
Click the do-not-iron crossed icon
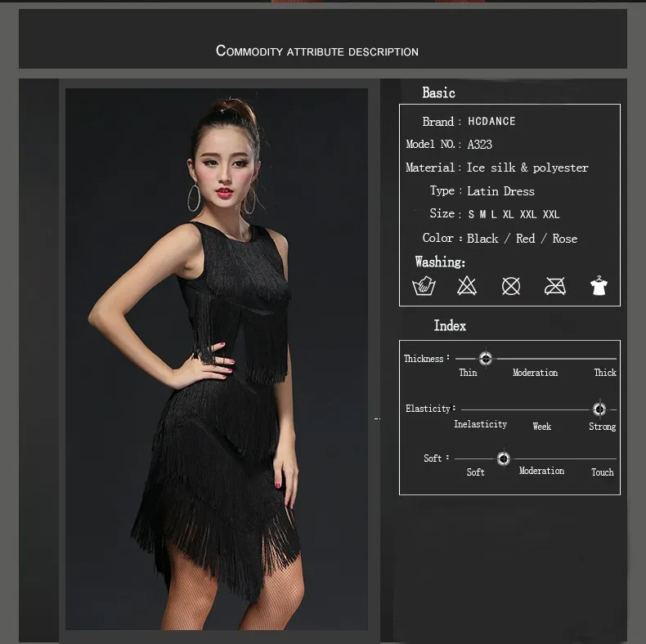click(x=555, y=286)
